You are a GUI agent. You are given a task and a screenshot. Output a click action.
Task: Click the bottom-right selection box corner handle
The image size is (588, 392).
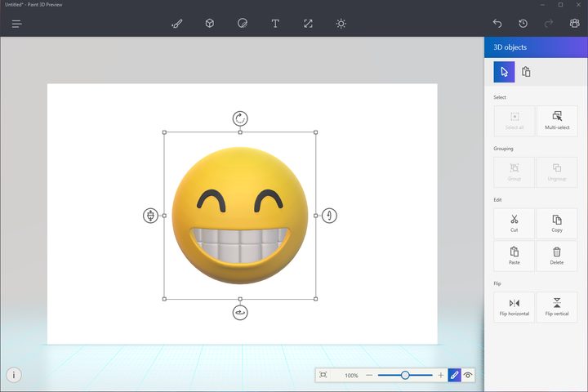pos(316,299)
